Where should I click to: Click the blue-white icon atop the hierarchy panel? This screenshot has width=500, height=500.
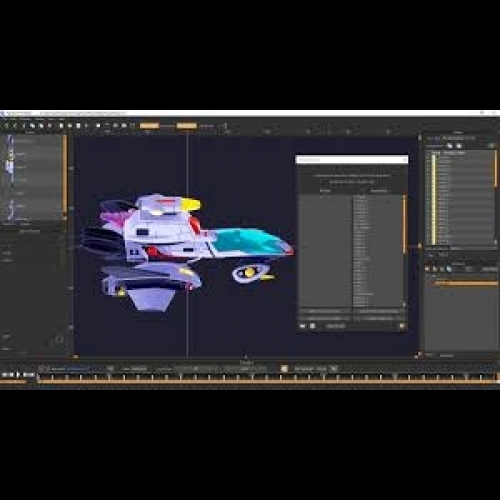[x=450, y=146]
